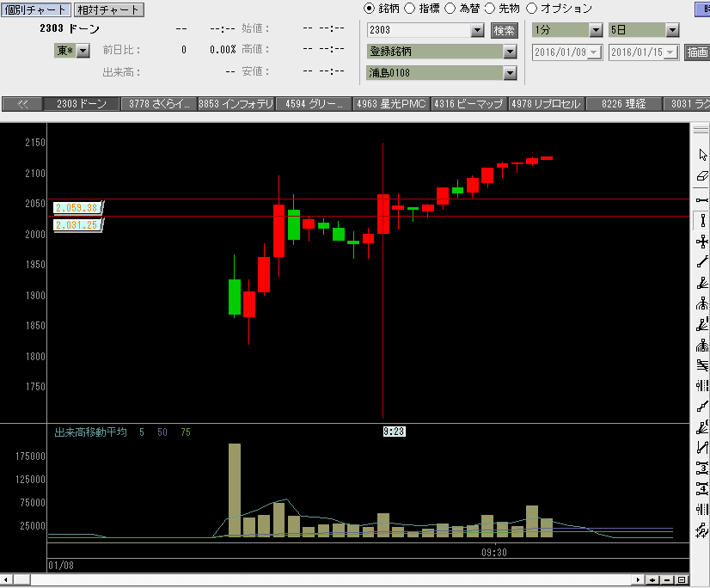Select the 4316 ビーマップ stock tab
710x588 pixels.
click(469, 104)
